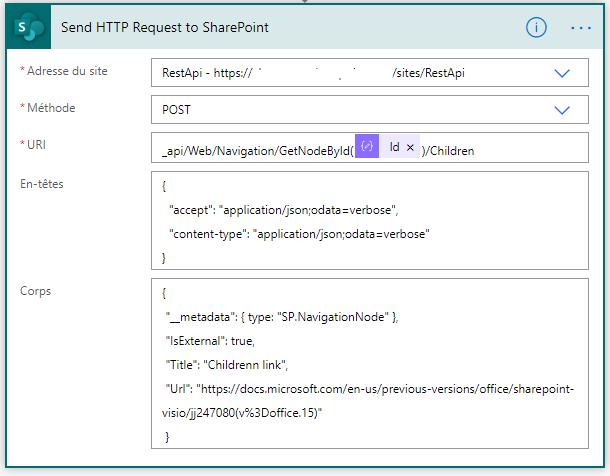Click the URI input field
The width and height of the screenshot is (610, 476).
click(370, 148)
